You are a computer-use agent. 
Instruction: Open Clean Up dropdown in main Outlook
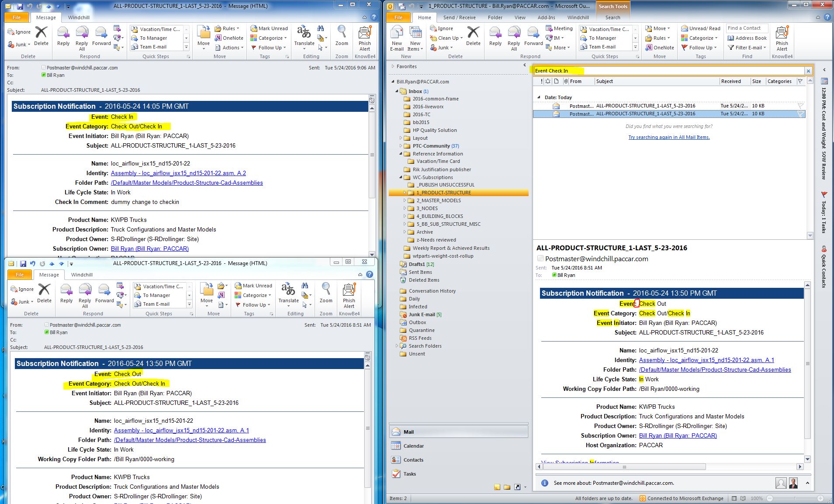click(446, 38)
